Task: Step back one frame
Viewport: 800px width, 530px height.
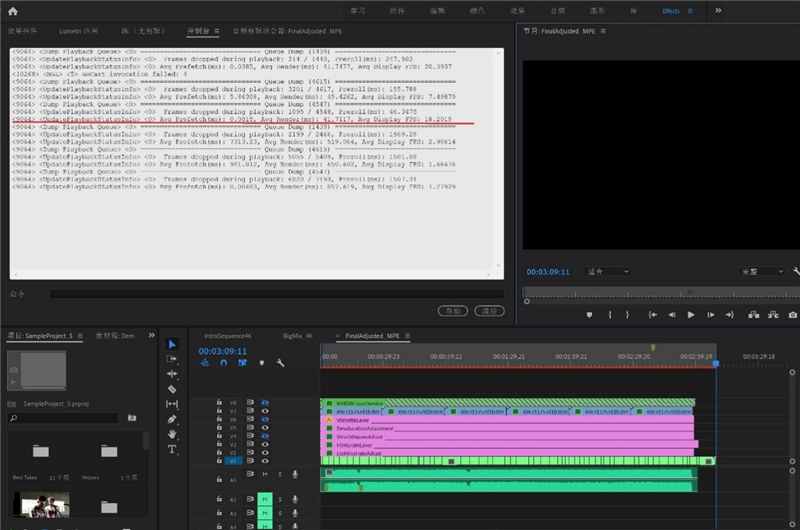Action: tap(672, 315)
